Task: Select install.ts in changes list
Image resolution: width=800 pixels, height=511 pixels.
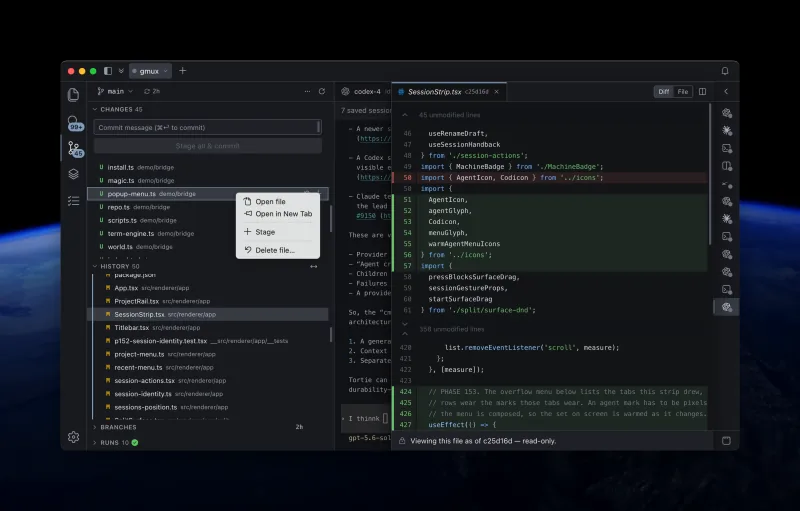Action: click(x=208, y=167)
